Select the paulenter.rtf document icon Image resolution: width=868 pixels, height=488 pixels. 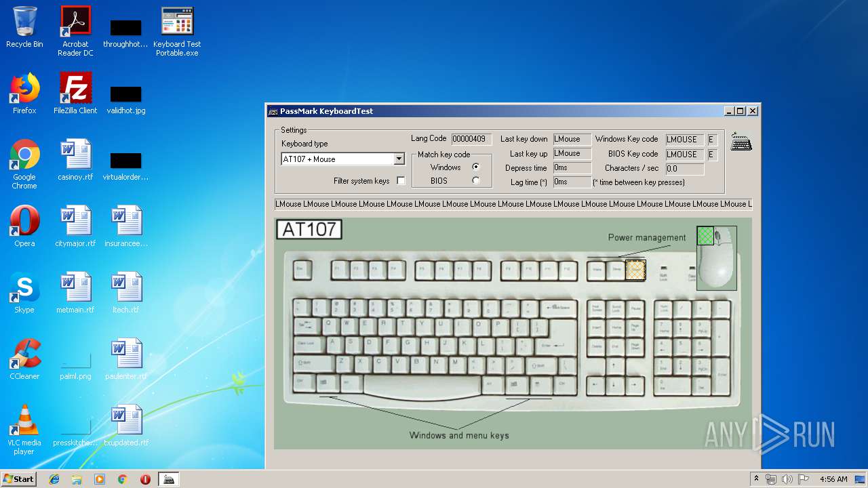pos(126,359)
